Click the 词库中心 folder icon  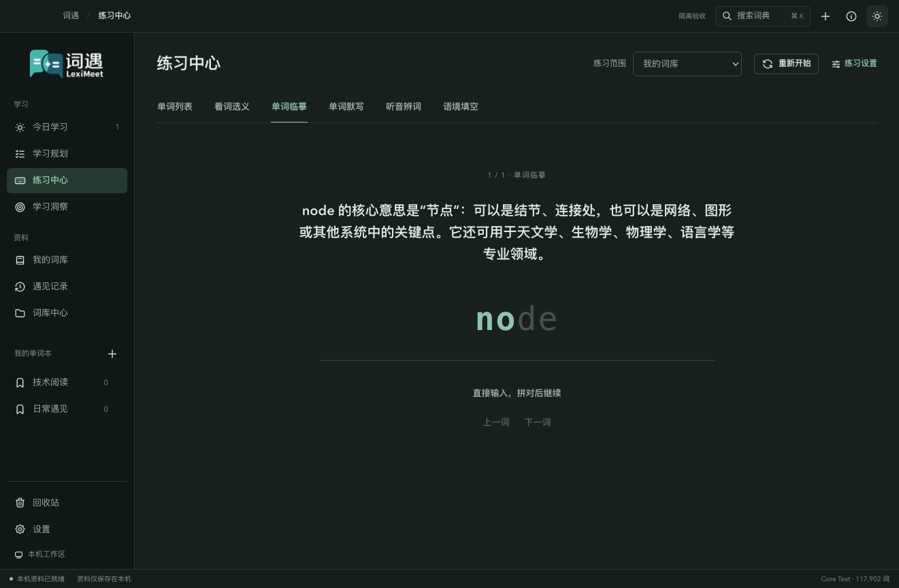point(20,313)
